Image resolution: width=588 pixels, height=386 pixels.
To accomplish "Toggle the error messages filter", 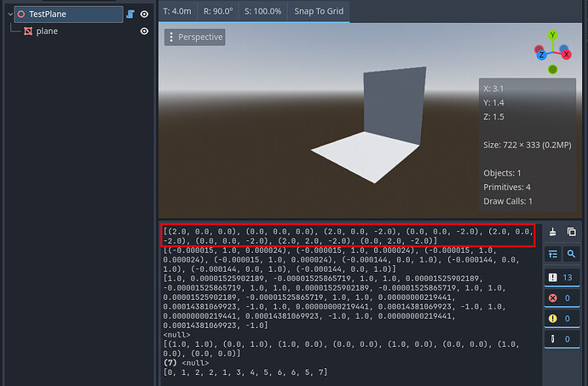I will (562, 299).
